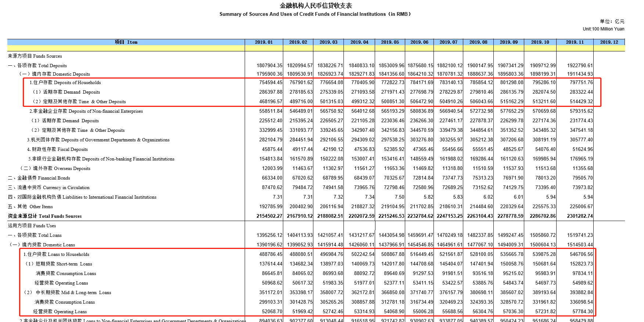Click Total Funds Sources value "2301282.74"
644x322 pixels.
(x=580, y=216)
